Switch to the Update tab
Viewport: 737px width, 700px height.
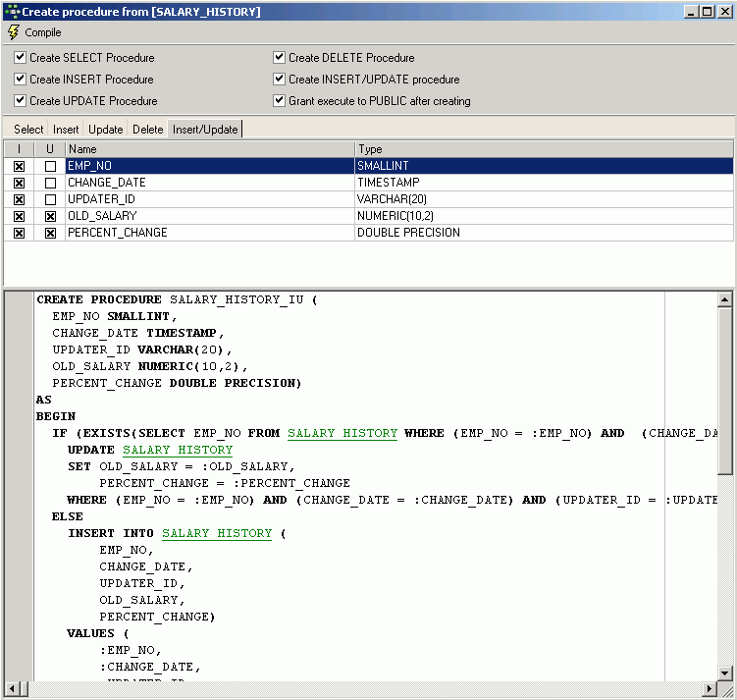click(106, 130)
